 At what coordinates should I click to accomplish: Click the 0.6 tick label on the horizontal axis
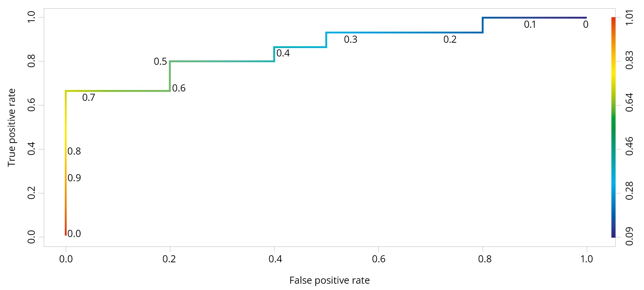(378, 259)
